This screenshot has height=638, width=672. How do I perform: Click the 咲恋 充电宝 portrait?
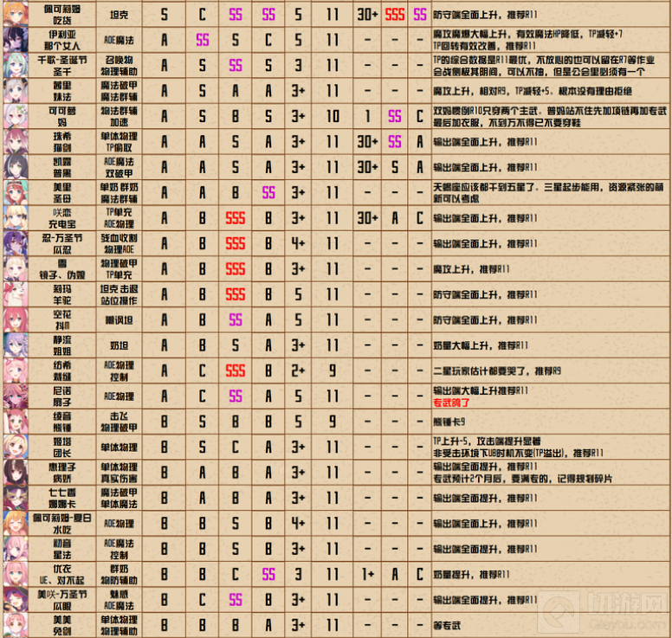pyautogui.click(x=16, y=218)
